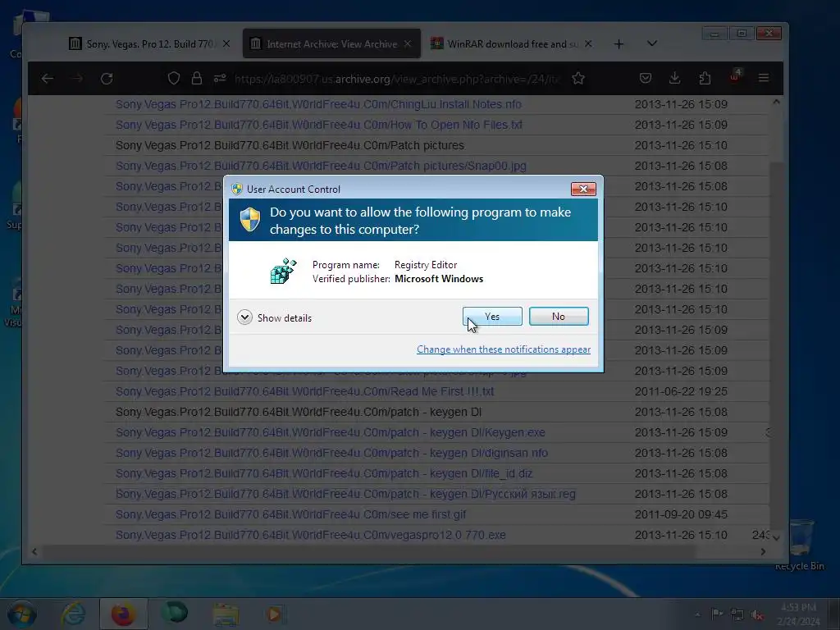Switch to Internet Archive: View Archive tab

point(331,44)
